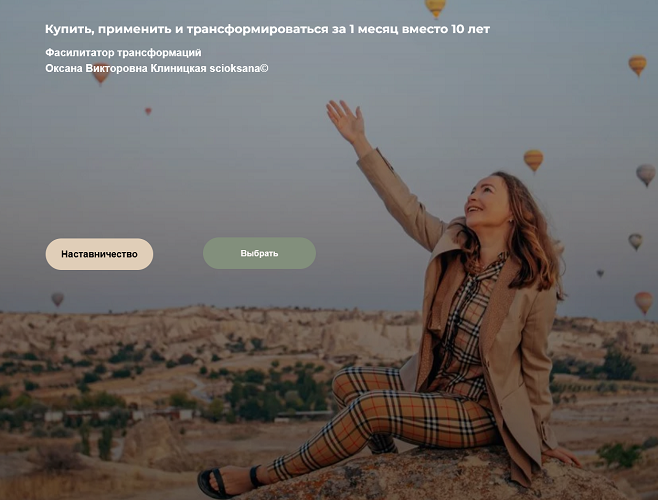The width and height of the screenshot is (658, 500).
Task: Click the small dark balloon beside woman's hair
Action: [x=600, y=273]
